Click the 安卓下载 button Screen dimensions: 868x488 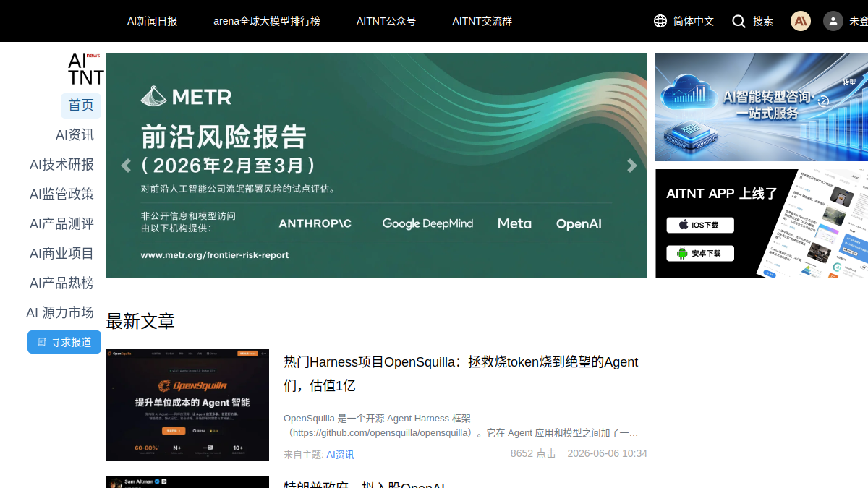[700, 253]
